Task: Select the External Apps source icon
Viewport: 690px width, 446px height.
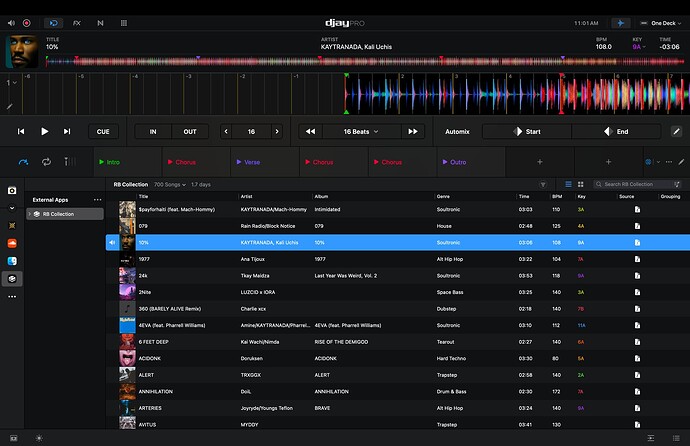Action: 12,278
